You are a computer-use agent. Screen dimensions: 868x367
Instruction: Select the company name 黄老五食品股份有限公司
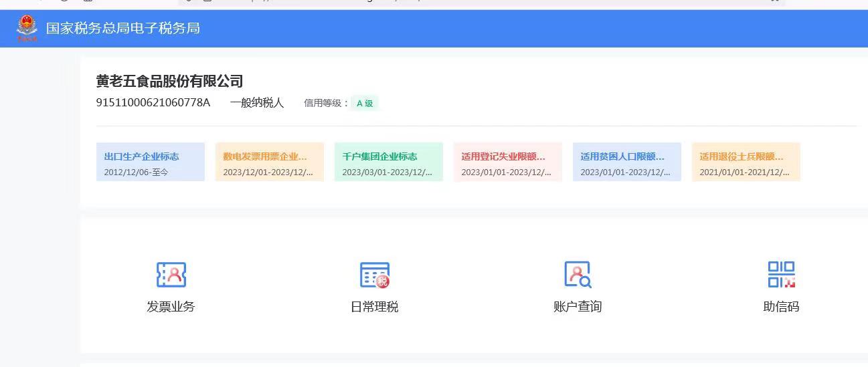pyautogui.click(x=169, y=82)
